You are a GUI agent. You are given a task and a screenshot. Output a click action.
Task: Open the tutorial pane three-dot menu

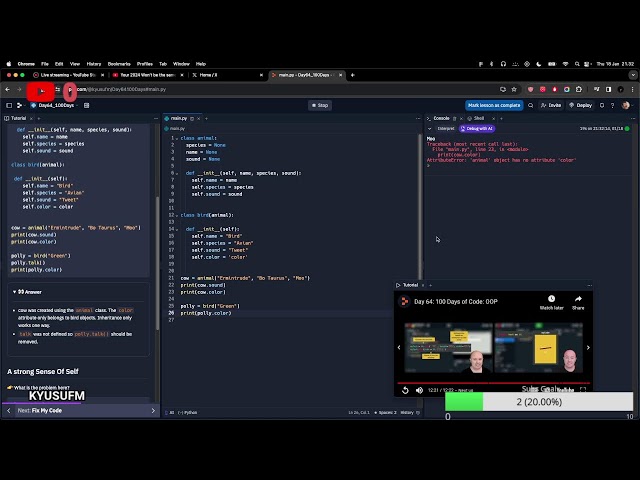[x=156, y=119]
